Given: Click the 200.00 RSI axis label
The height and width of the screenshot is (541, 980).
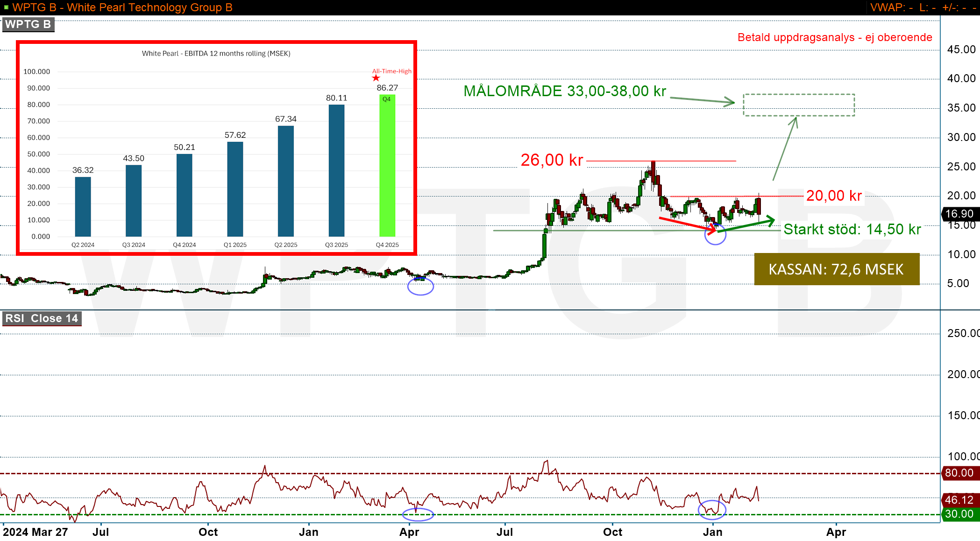Looking at the screenshot, I should tap(963, 374).
